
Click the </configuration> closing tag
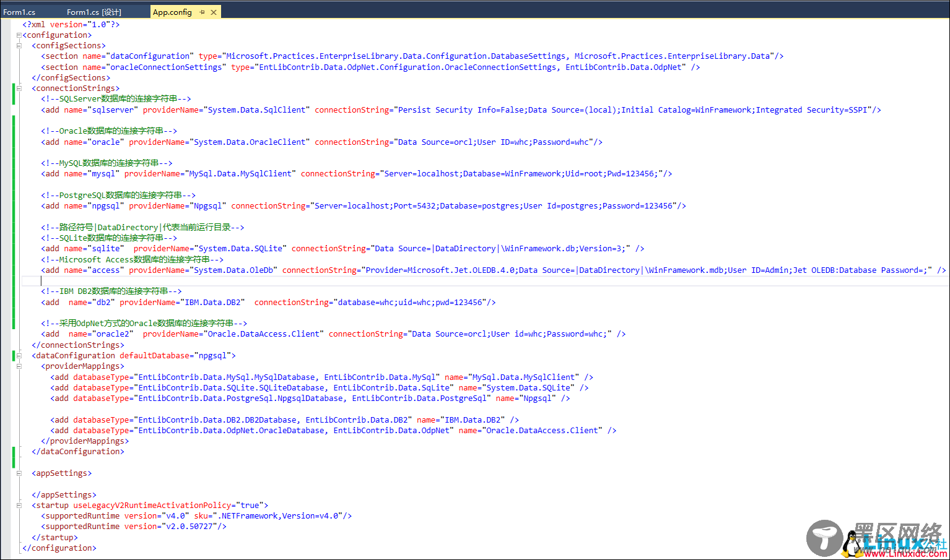59,548
